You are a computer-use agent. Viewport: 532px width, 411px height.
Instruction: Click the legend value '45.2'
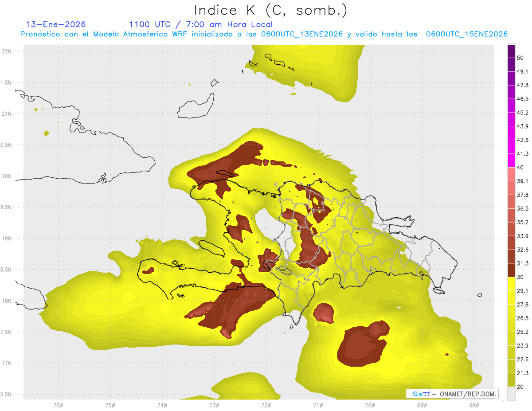[x=523, y=113]
